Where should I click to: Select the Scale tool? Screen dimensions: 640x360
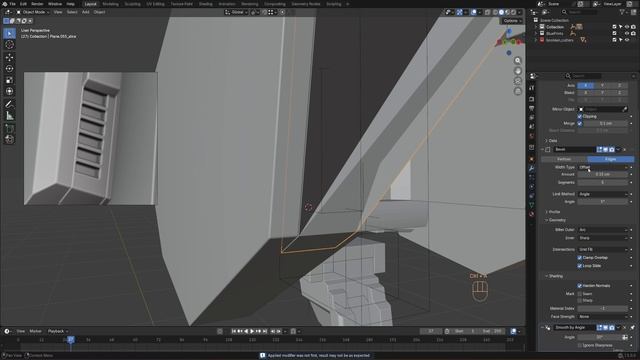point(9,80)
